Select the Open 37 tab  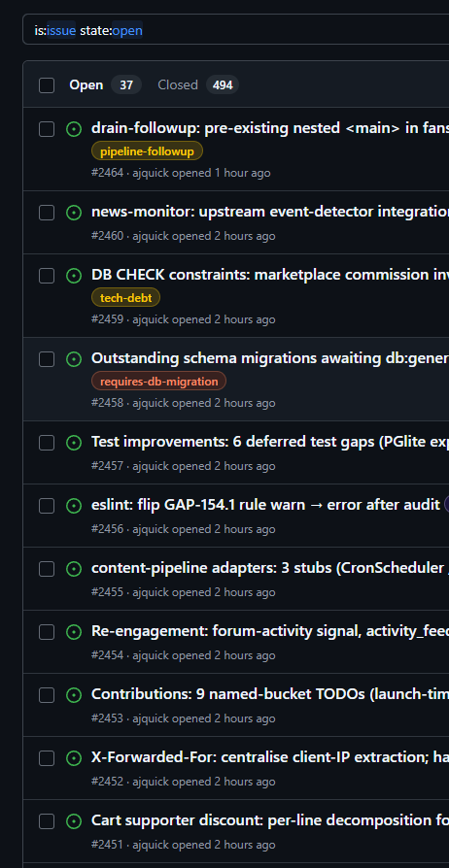coord(105,84)
